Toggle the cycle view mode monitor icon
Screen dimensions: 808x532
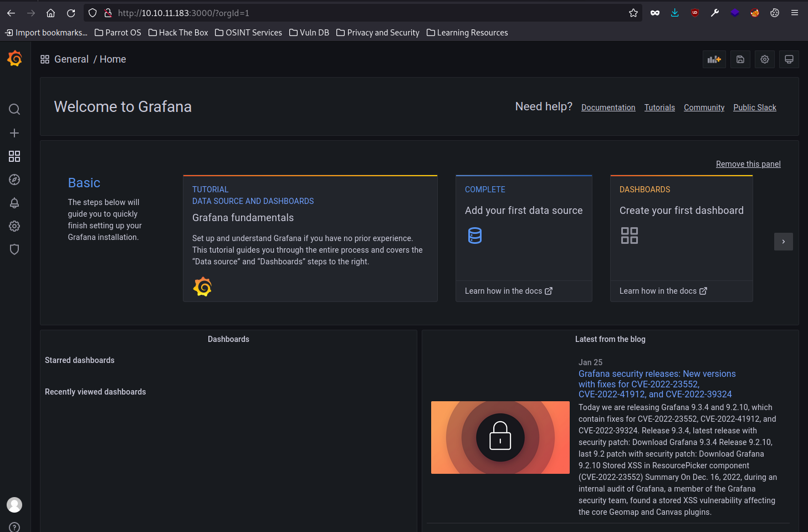pyautogui.click(x=789, y=59)
